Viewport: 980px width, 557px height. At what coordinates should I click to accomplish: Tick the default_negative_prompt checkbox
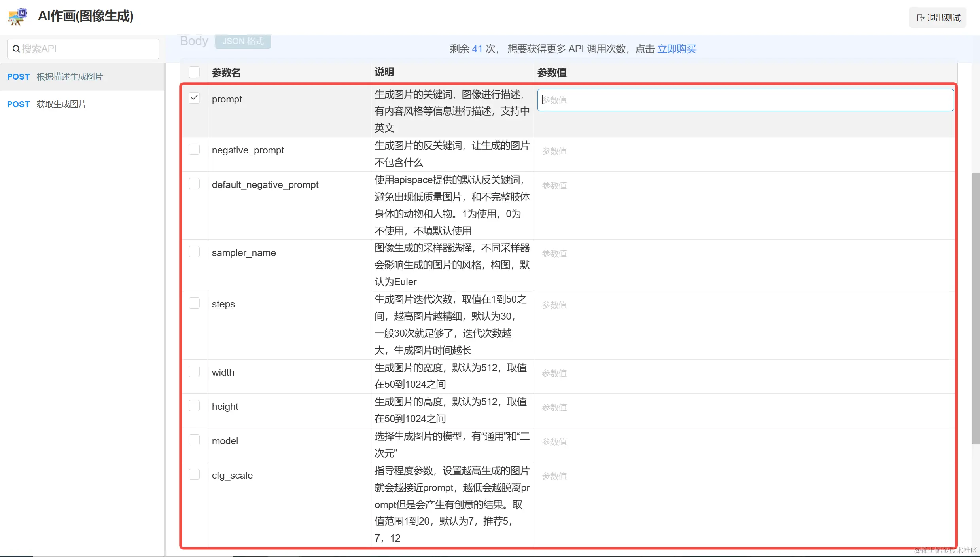194,184
